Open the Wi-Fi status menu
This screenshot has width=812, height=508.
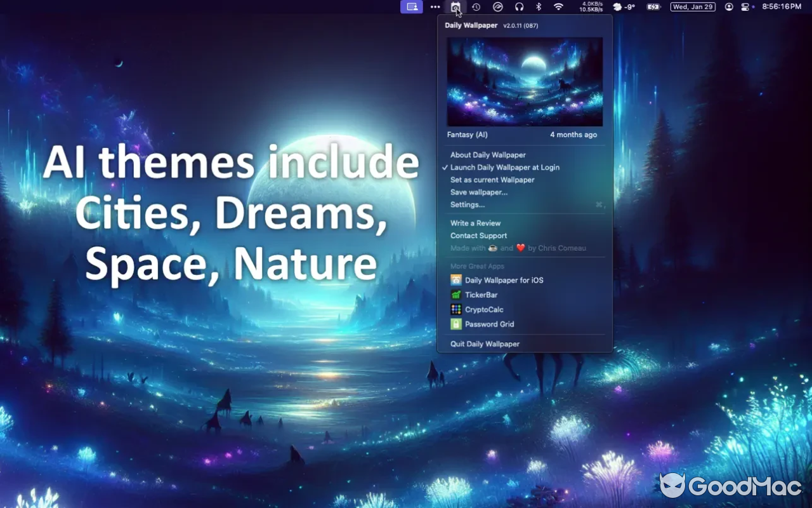pos(558,7)
